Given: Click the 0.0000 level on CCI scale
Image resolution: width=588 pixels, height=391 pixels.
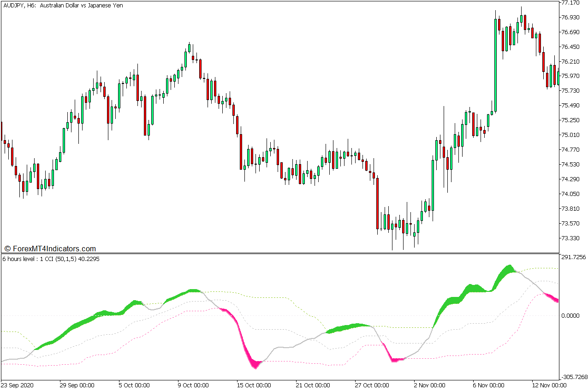Looking at the screenshot, I should click(x=570, y=316).
